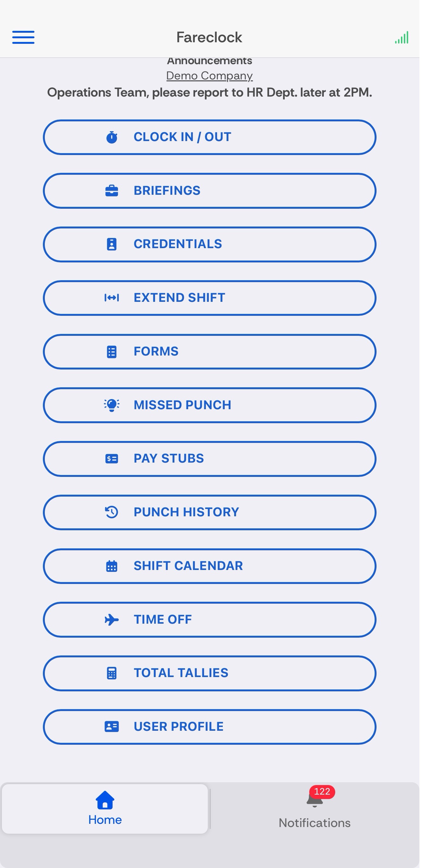Click the briefcase icon beside Briefings
Screen dimensions: 435x868
pyautogui.click(x=112, y=191)
